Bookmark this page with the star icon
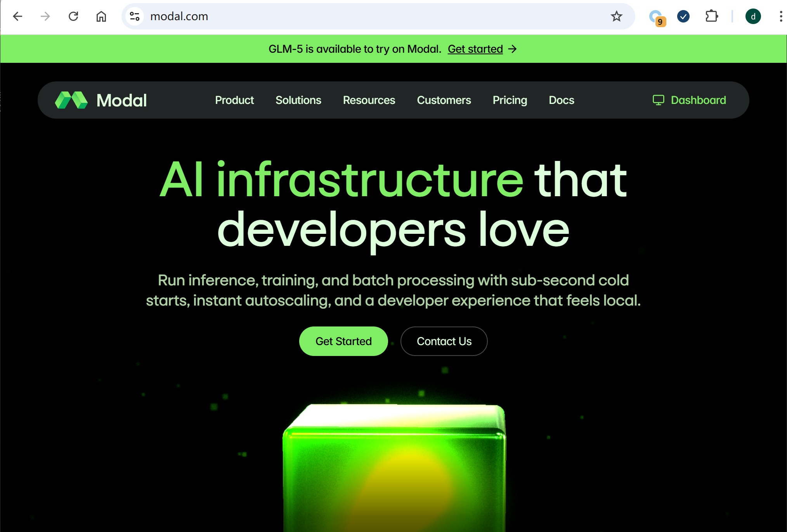The height and width of the screenshot is (532, 787). (616, 16)
